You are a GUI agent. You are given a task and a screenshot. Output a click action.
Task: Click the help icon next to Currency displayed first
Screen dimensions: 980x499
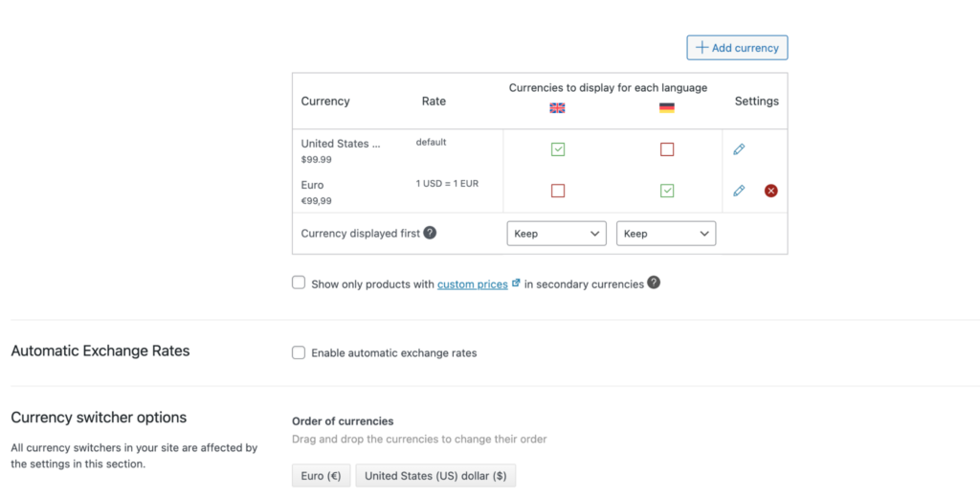430,233
